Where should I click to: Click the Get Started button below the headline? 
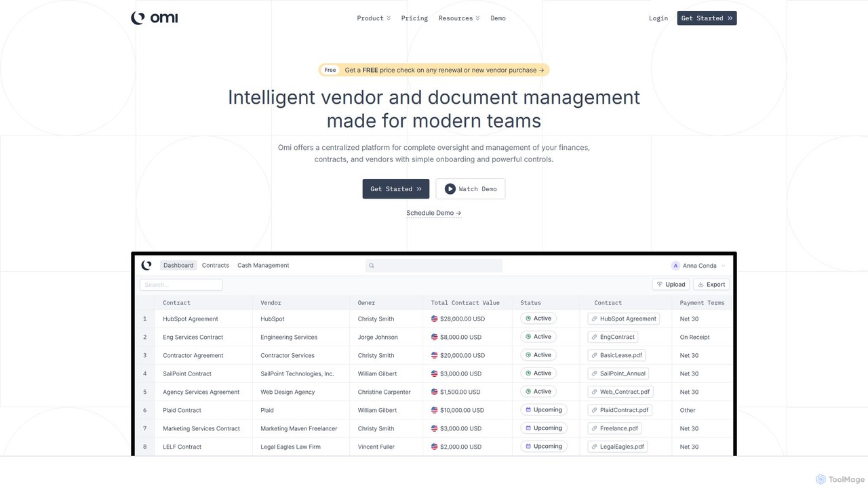396,189
